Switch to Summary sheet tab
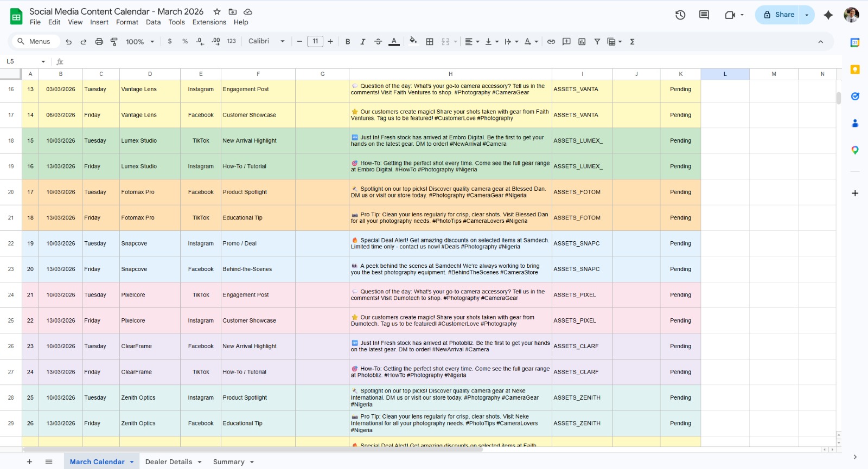868x469 pixels. [228, 462]
